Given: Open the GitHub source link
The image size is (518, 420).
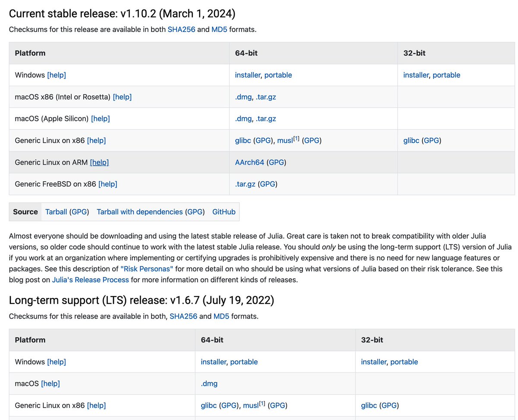Looking at the screenshot, I should tap(224, 212).
